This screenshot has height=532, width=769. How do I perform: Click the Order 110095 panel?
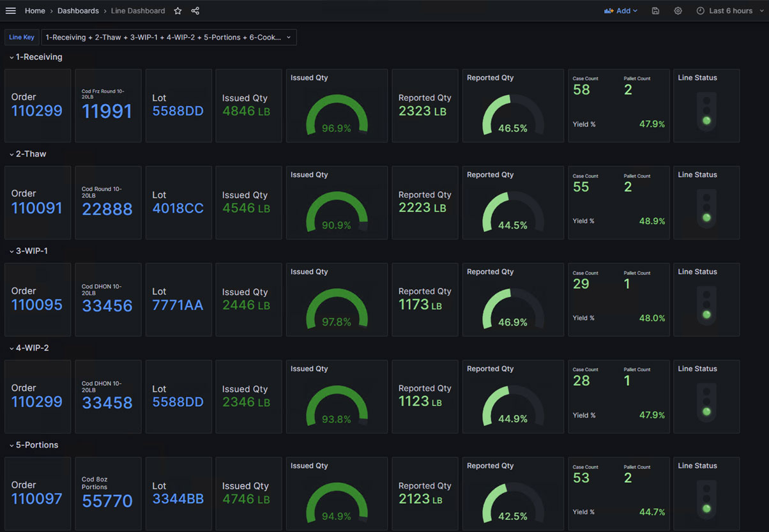(37, 299)
